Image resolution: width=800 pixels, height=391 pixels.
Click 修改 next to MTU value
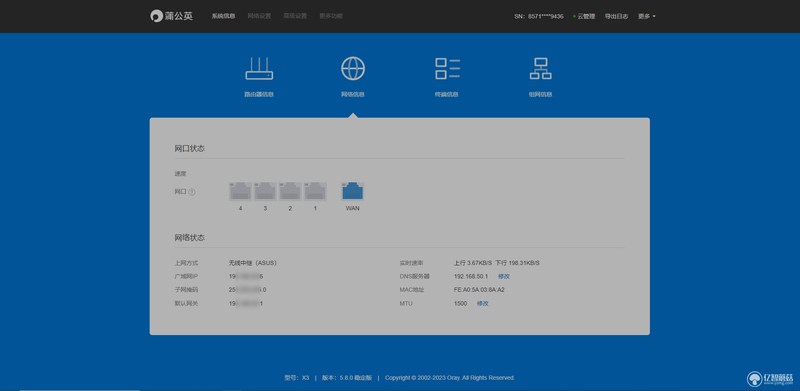tap(483, 304)
